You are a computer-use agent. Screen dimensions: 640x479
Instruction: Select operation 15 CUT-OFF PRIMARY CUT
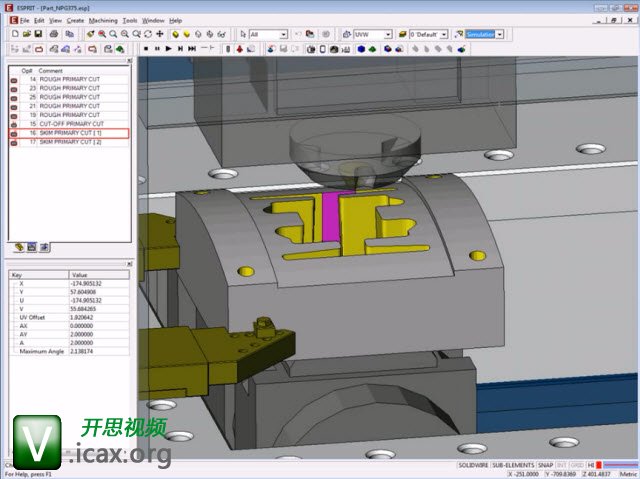point(69,124)
